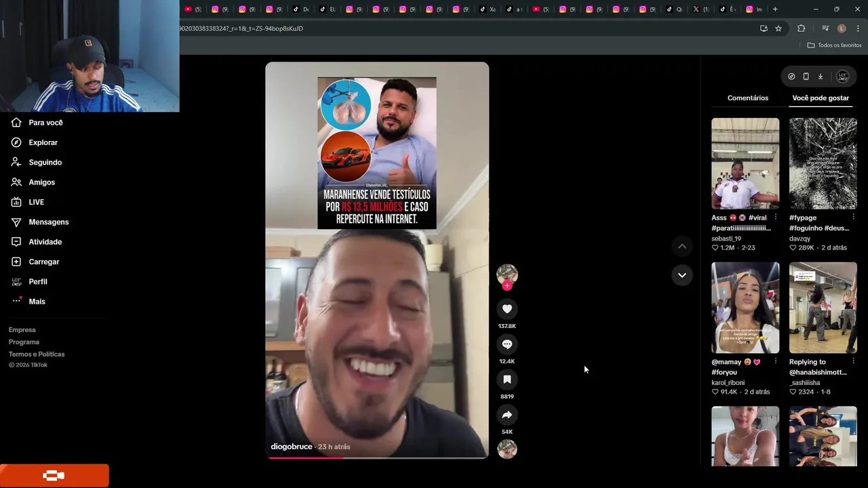
Task: Open options for the _sashiisha video card
Action: [853, 362]
